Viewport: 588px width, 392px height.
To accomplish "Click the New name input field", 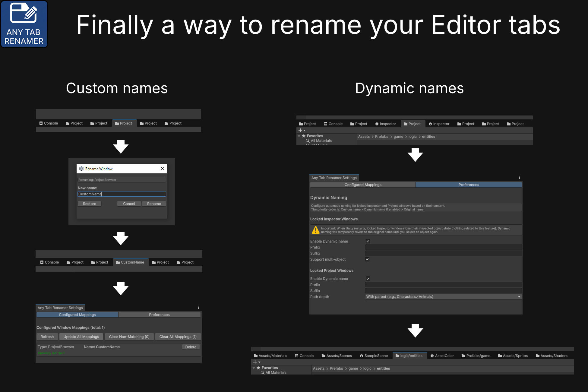I will 122,194.
